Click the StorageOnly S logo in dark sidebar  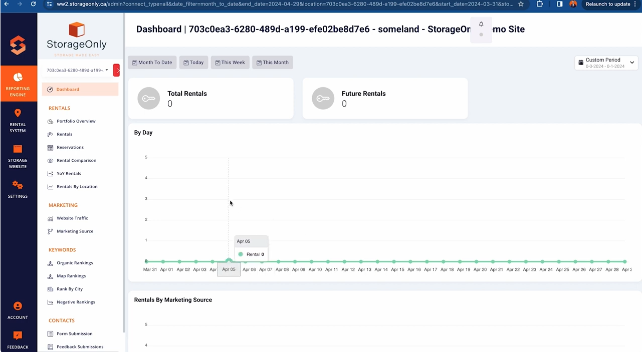18,45
